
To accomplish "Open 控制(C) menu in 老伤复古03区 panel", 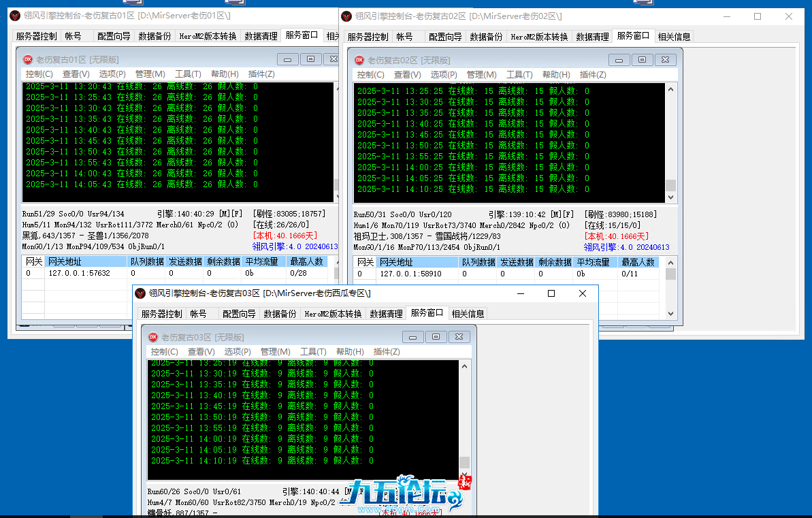I will (x=165, y=352).
